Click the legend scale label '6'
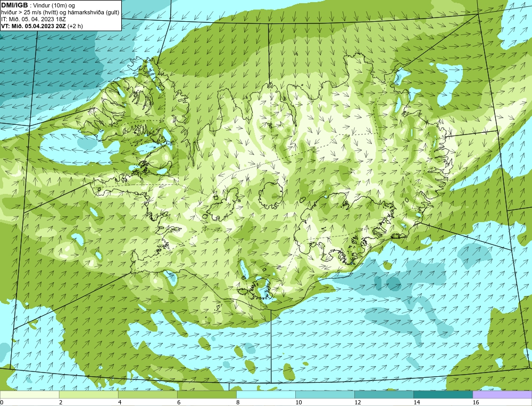The image size is (532, 406). point(179,402)
